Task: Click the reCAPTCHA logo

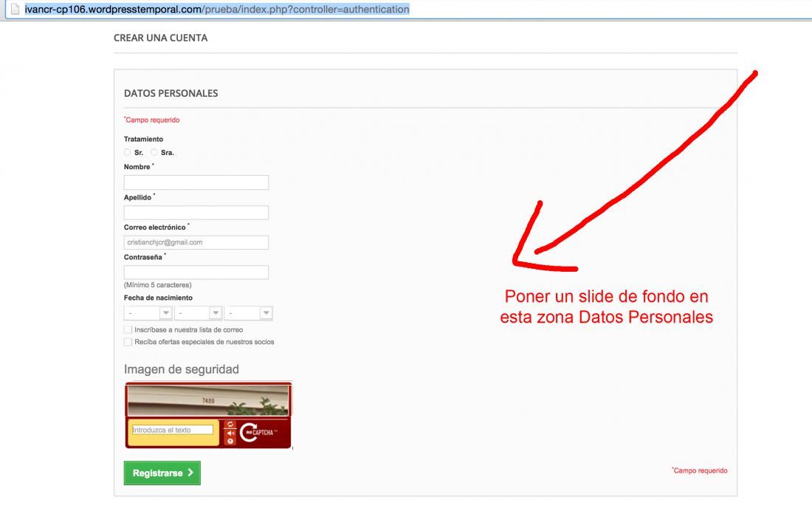Action: [258, 433]
